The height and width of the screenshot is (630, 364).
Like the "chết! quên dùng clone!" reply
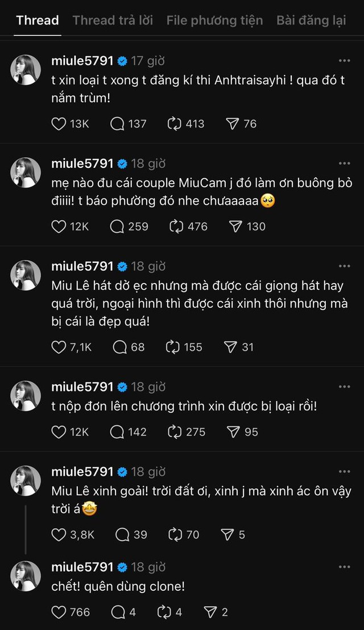(x=59, y=612)
